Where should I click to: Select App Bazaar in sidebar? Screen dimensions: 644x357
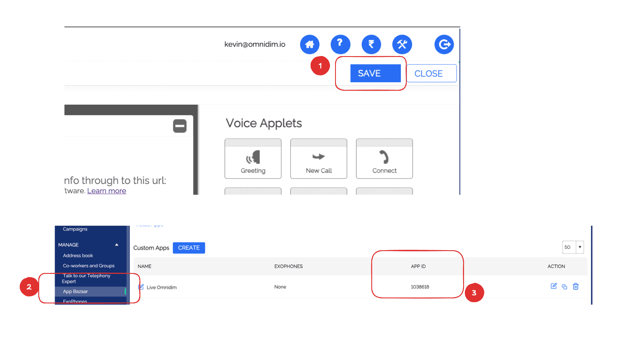pyautogui.click(x=75, y=292)
